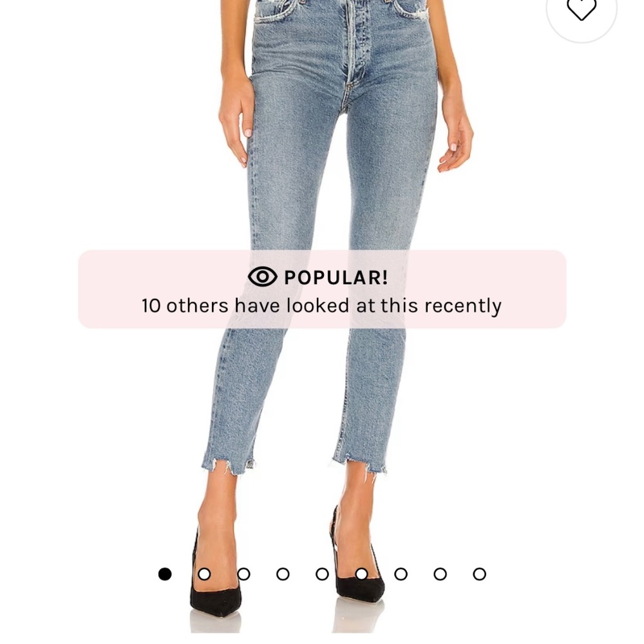Tap the black pump on the left foot
This screenshot has height=644, width=644.
(x=214, y=583)
